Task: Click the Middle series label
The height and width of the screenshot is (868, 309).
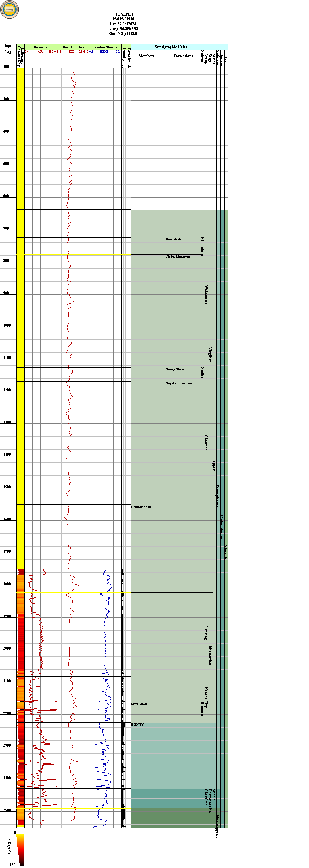Action: (x=214, y=795)
